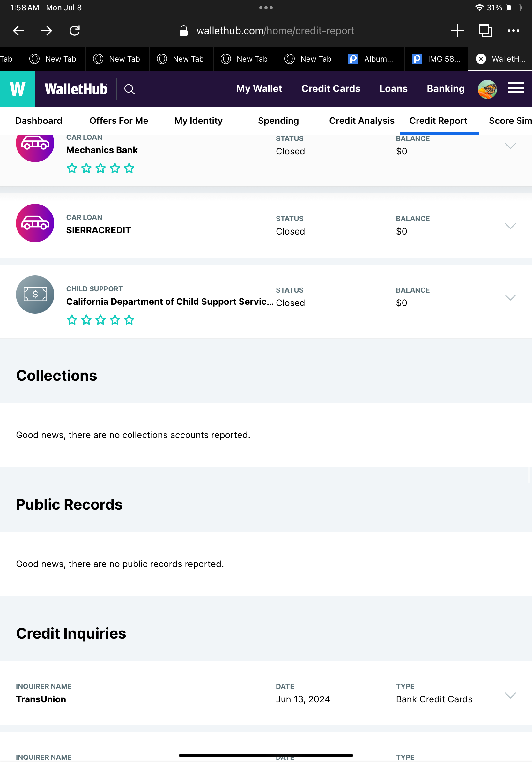Open the My Identity tab

[x=198, y=121]
